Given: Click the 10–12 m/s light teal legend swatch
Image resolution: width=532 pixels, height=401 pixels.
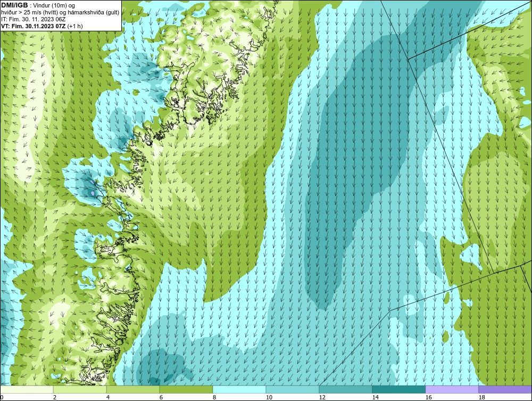Looking at the screenshot, I should click(x=293, y=389).
